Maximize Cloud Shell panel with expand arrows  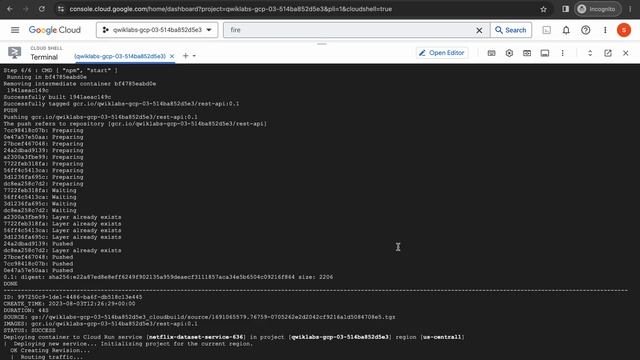[590, 53]
